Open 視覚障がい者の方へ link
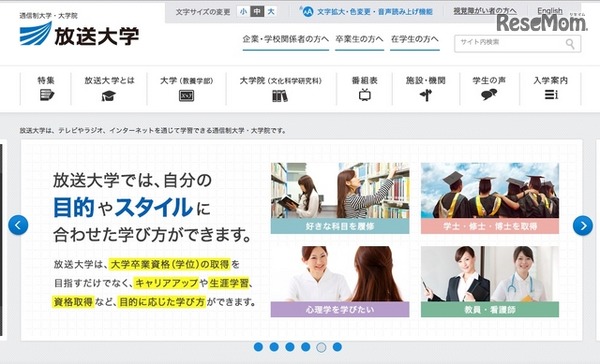 coord(485,11)
